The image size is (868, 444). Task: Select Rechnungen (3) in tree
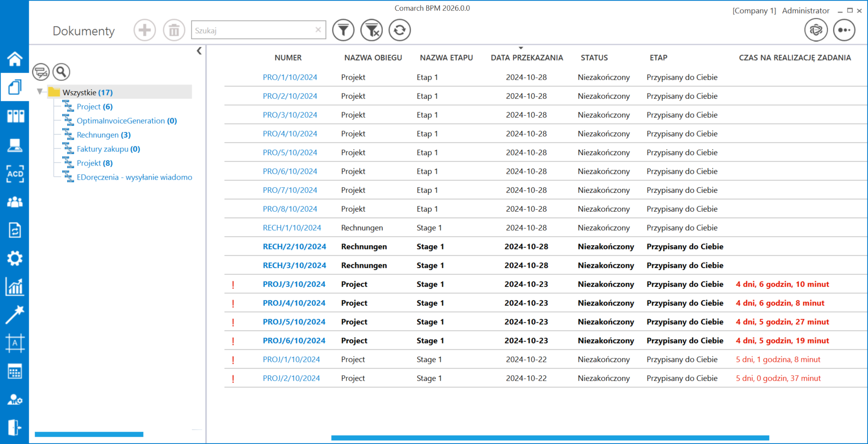coord(103,135)
